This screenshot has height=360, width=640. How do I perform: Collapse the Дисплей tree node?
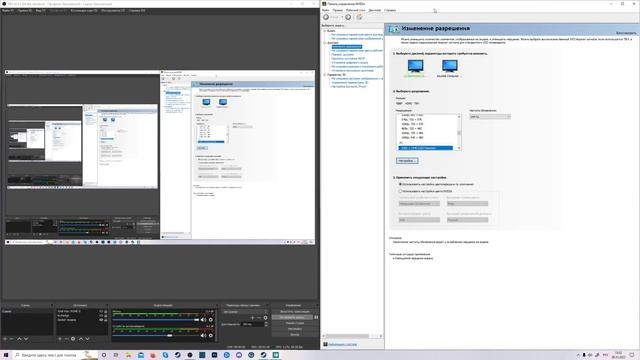tap(325, 43)
